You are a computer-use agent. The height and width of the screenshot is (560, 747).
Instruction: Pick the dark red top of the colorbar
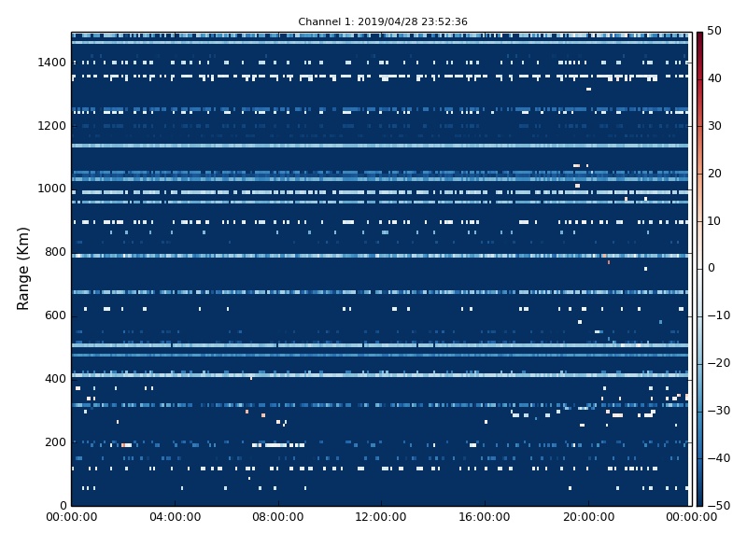pyautogui.click(x=699, y=35)
